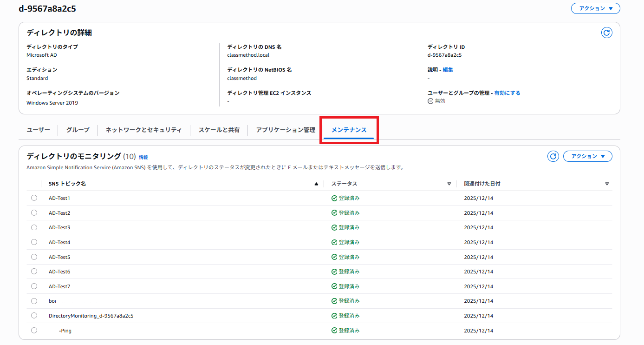The image size is (644, 345).
Task: Select the DirectoryMonitoring_d-9567a8a2c5 radio button
Action: tap(34, 316)
